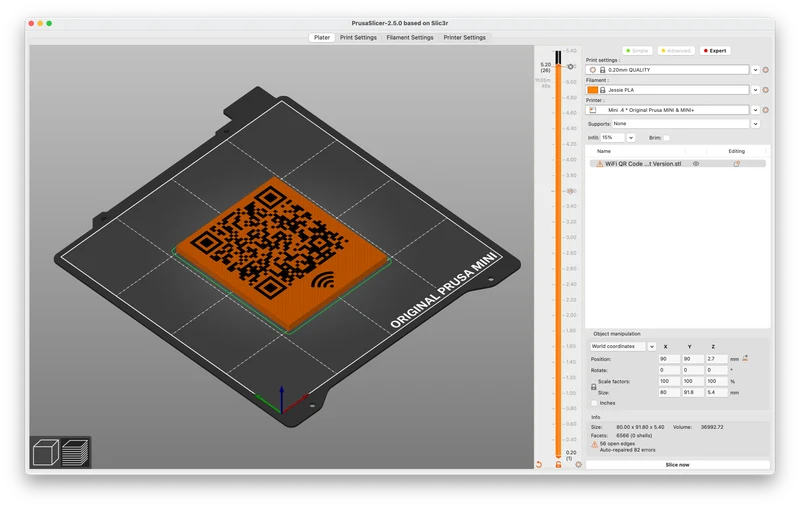Screen dimensions: 800x508
Task: Open the Infill percentage dropdown arrow
Action: [631, 138]
